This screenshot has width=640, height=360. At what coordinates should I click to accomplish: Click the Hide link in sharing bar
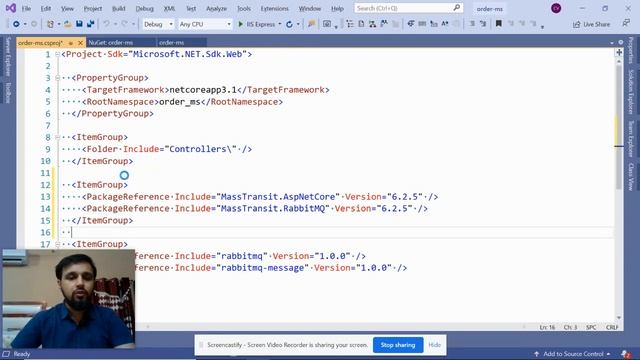434,345
